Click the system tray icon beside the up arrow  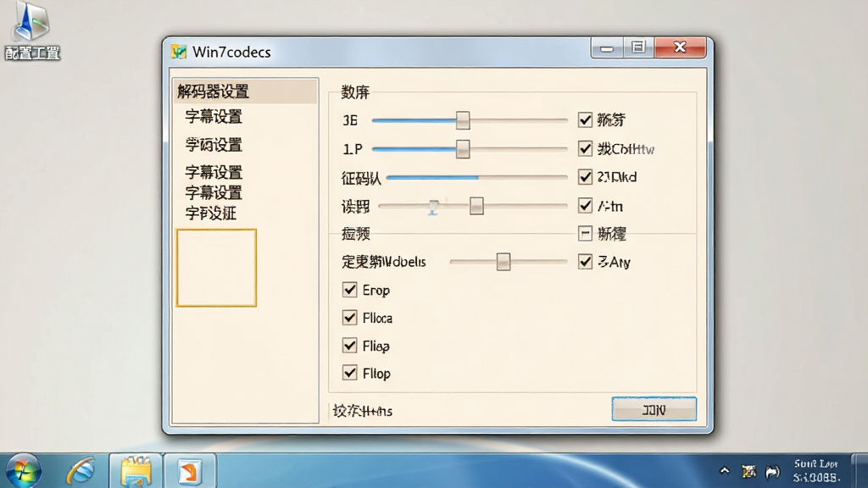[x=748, y=471]
